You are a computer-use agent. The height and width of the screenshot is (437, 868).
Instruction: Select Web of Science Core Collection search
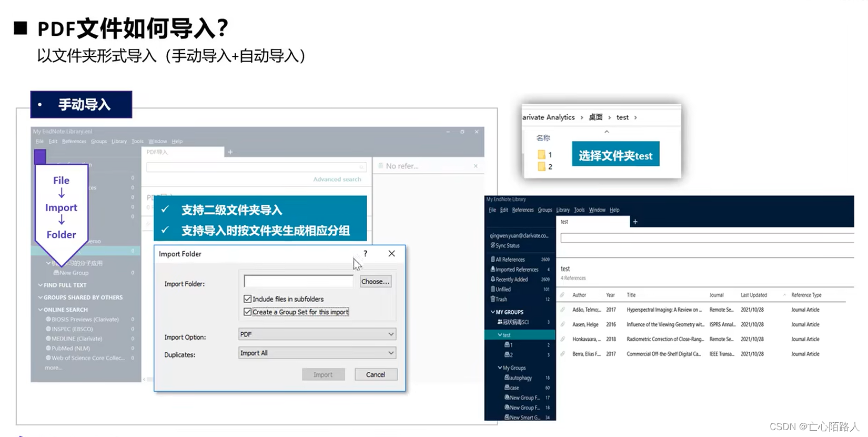tap(85, 358)
